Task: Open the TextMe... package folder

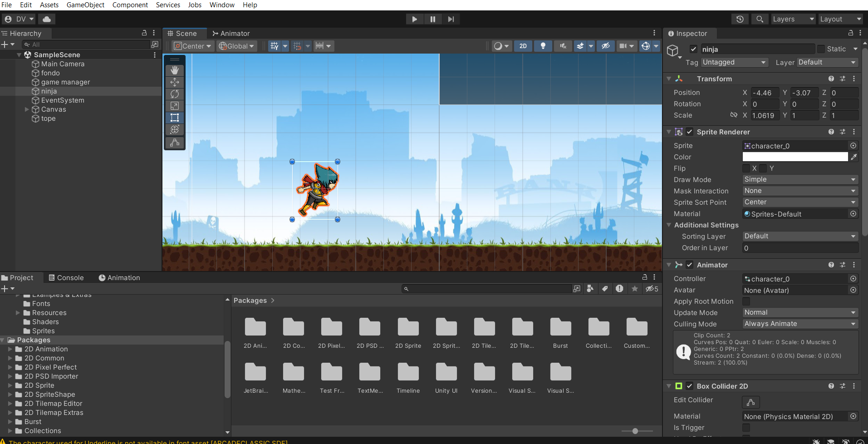Action: tap(370, 378)
